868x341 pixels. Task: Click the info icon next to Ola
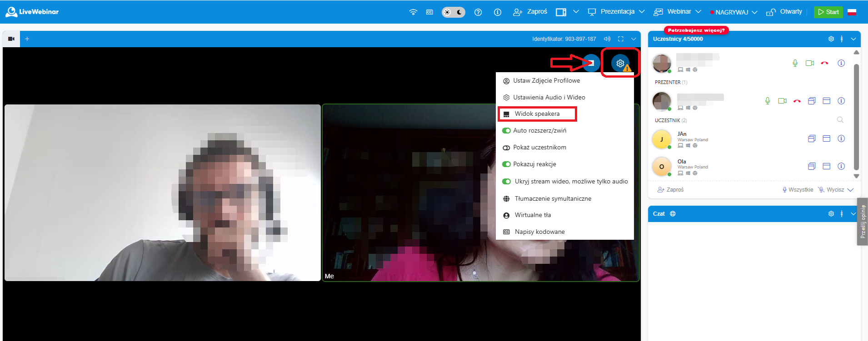click(841, 166)
